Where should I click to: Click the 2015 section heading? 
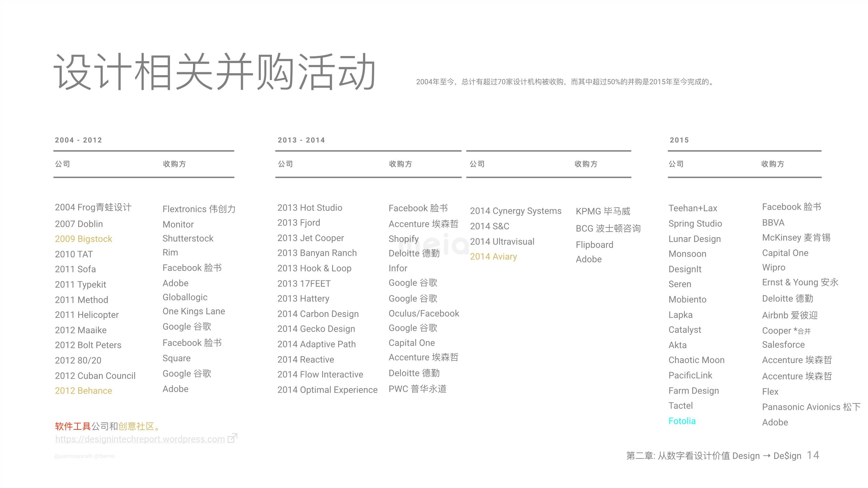click(679, 140)
